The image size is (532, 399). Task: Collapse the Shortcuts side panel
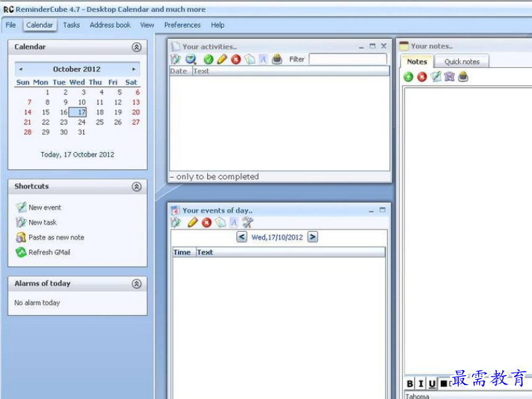[137, 186]
